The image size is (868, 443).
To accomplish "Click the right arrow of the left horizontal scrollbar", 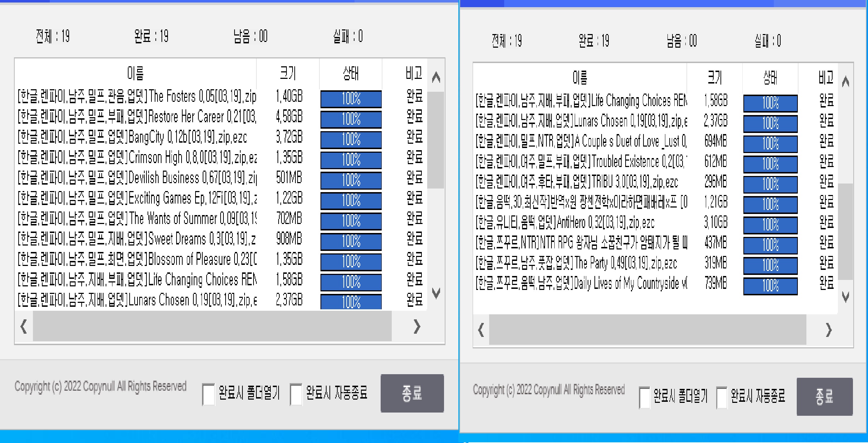I will (416, 326).
